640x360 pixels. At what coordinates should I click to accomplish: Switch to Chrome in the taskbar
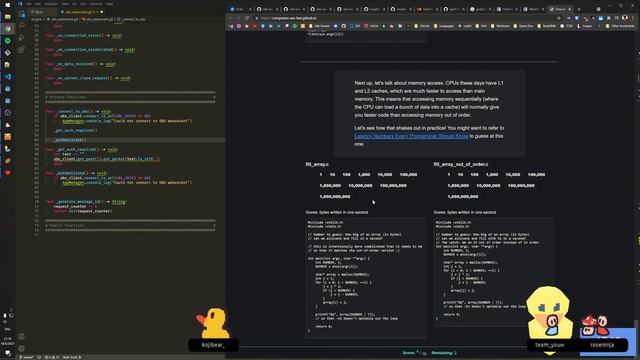7,29
